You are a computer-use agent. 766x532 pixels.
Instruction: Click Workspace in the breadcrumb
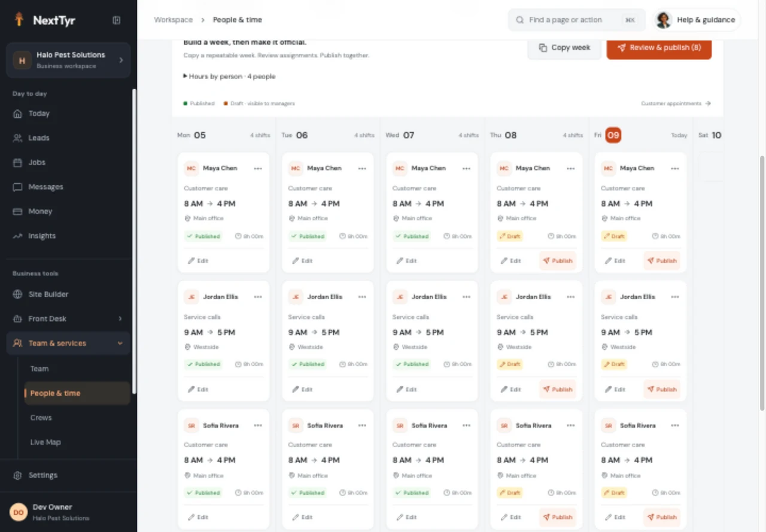point(173,20)
